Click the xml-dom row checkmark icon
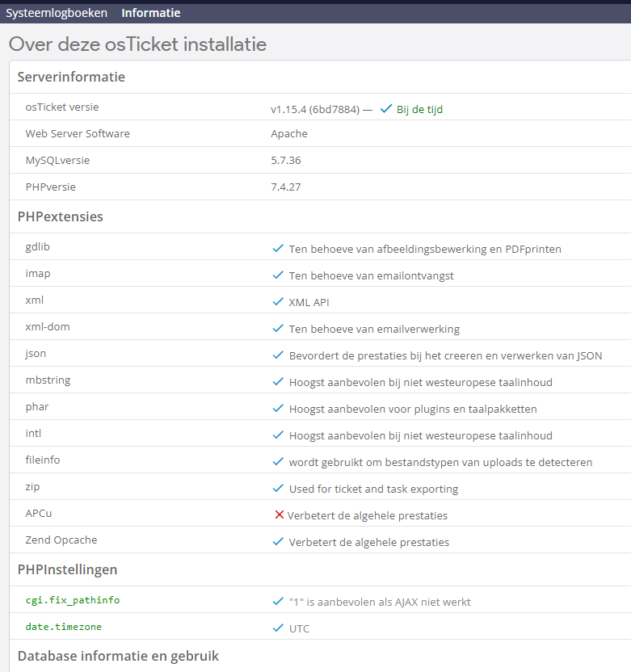 [278, 328]
